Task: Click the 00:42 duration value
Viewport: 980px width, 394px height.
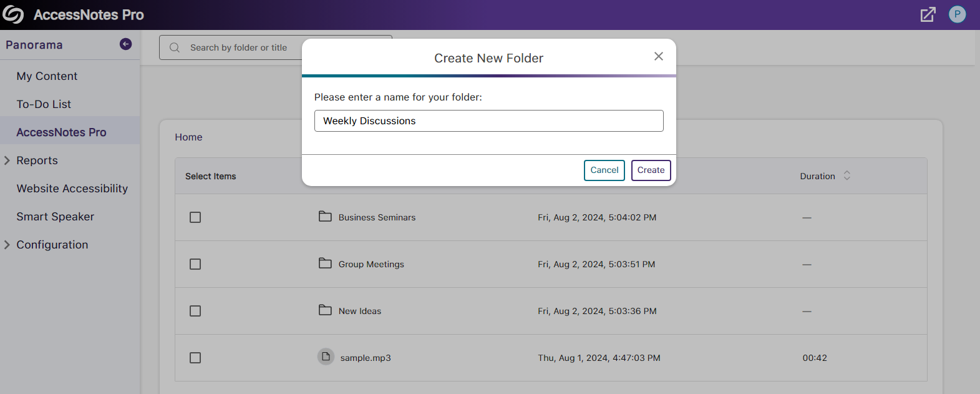Action: point(815,358)
